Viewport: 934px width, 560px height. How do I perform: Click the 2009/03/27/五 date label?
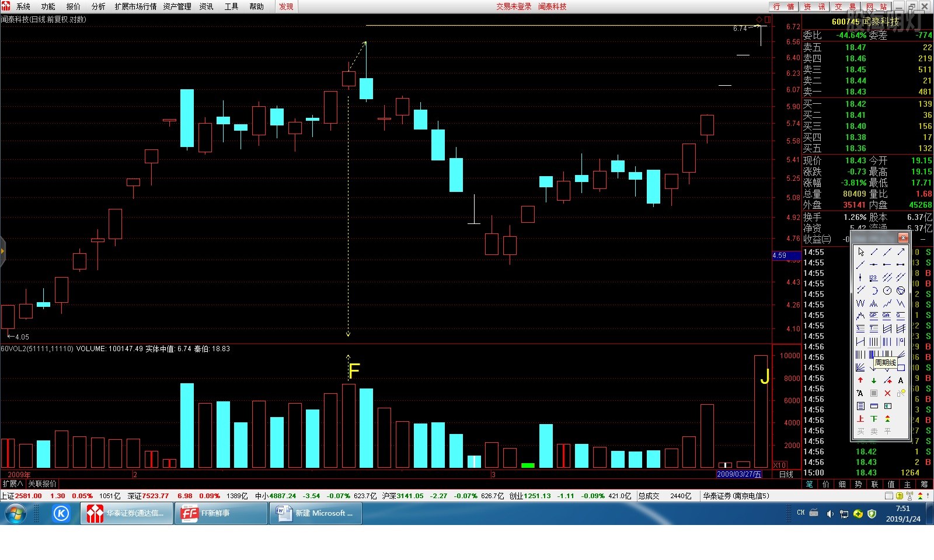(739, 474)
